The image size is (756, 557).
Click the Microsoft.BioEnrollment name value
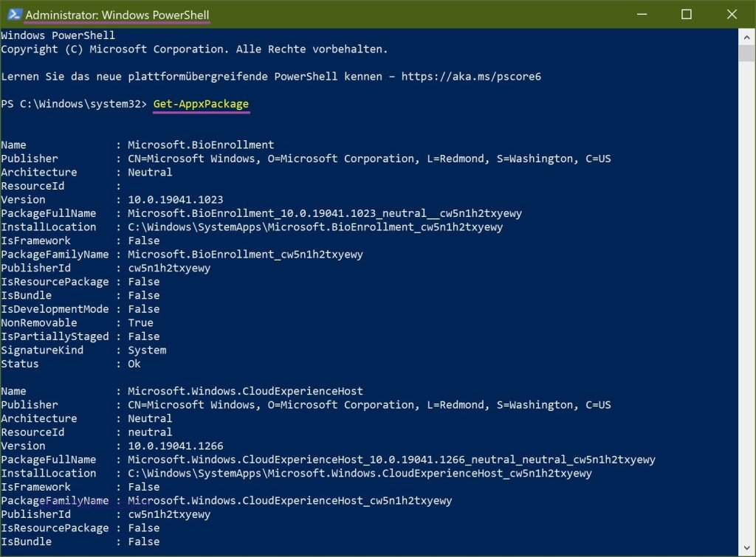pos(201,145)
